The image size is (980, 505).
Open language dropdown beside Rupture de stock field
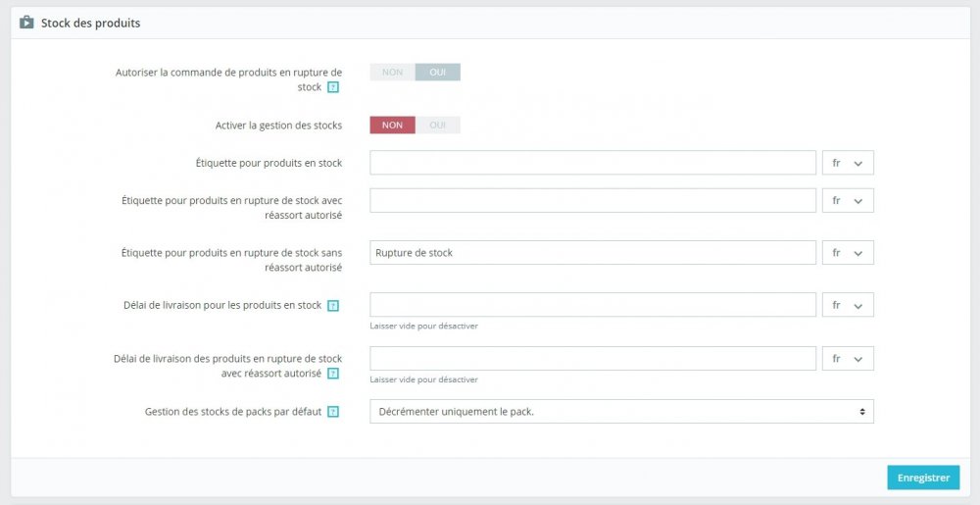coord(847,252)
